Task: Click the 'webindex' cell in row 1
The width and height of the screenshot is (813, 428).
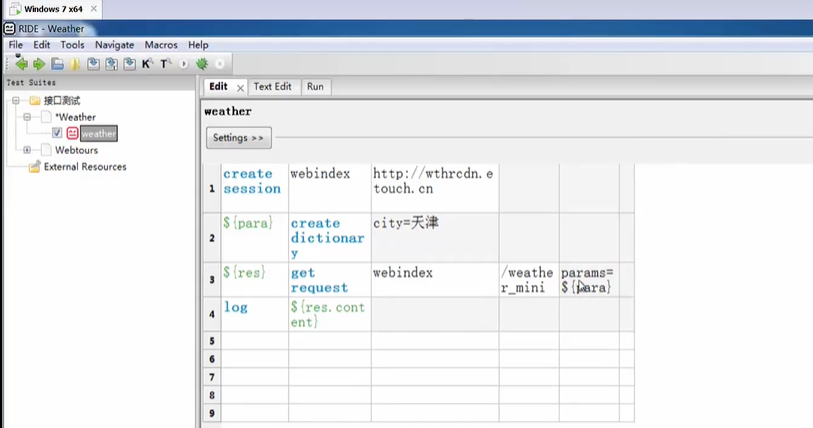Action: [330, 188]
